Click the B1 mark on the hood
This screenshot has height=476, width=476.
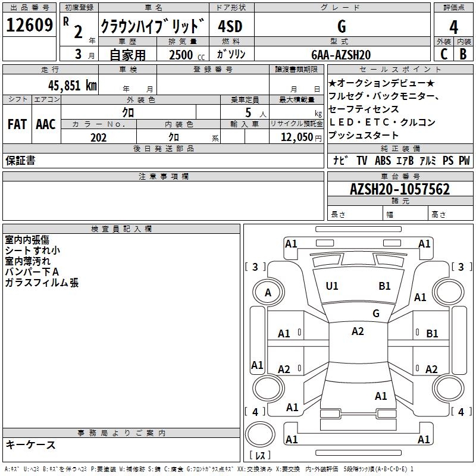click(384, 286)
